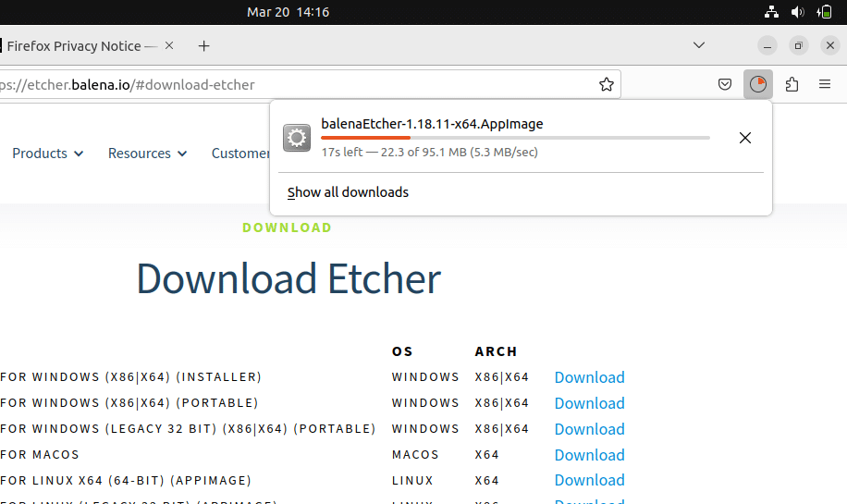List all tabs dropdown arrow
This screenshot has width=847, height=504.
click(698, 45)
